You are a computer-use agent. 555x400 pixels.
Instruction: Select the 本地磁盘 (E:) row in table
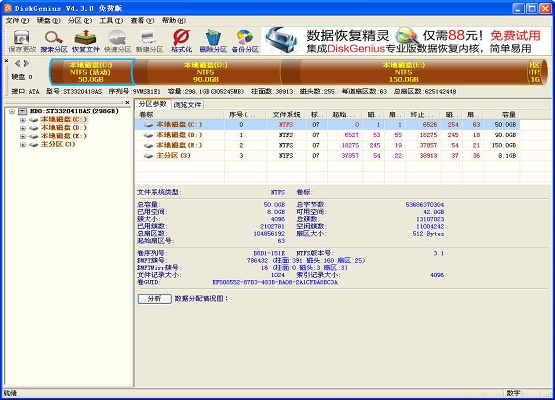click(x=327, y=145)
